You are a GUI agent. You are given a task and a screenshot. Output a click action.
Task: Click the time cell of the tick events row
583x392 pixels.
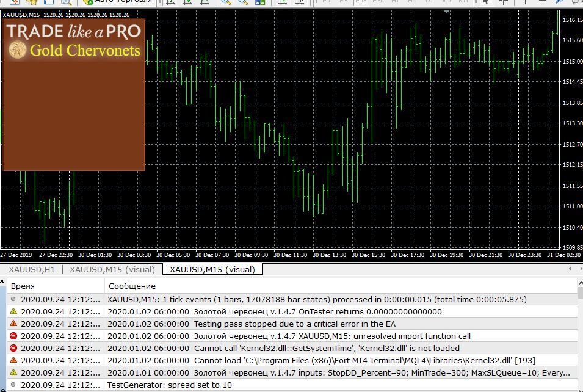(x=60, y=299)
